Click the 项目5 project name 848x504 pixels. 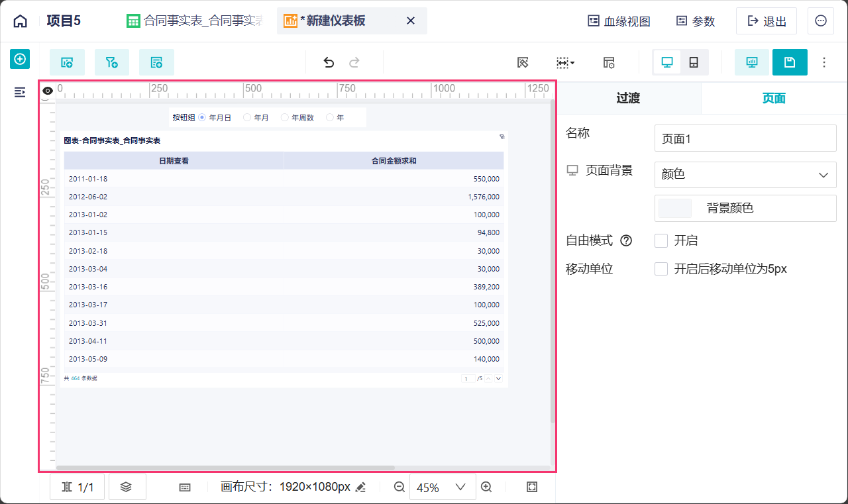click(64, 21)
